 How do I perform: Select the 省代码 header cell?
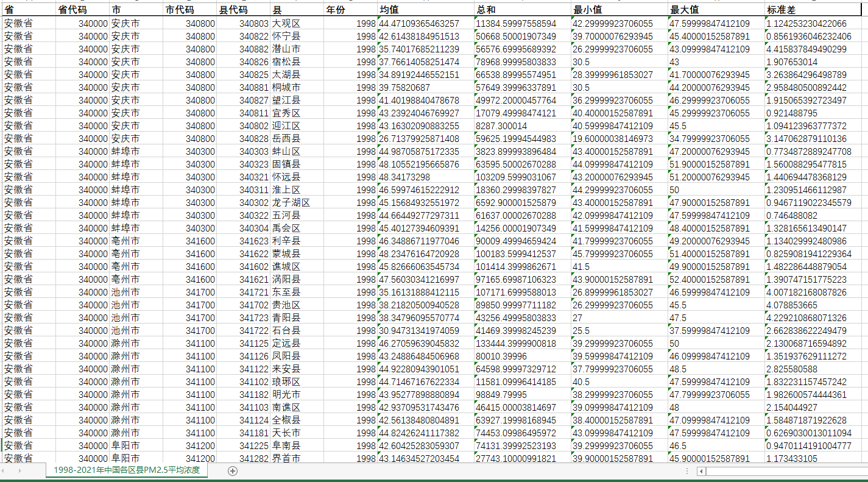coord(83,10)
